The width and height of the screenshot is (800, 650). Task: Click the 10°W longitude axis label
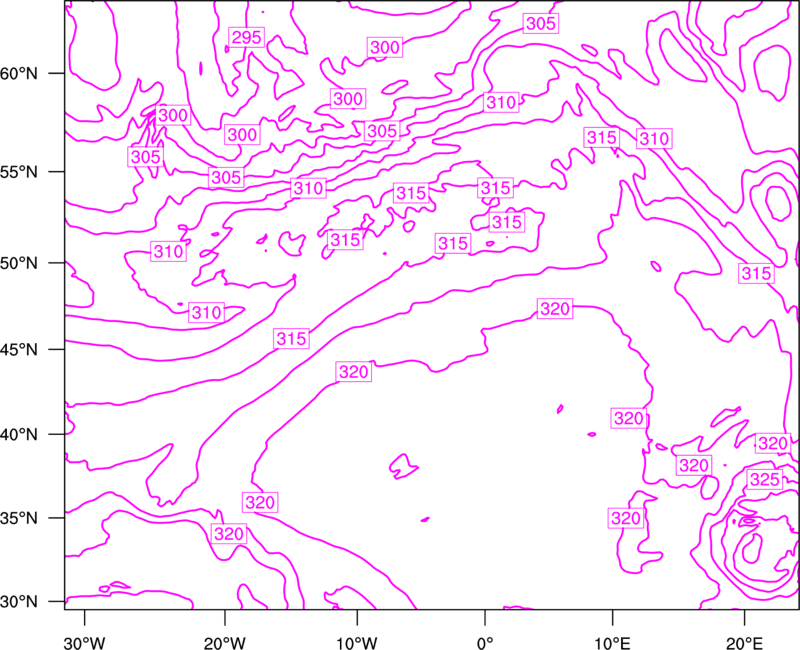357,643
